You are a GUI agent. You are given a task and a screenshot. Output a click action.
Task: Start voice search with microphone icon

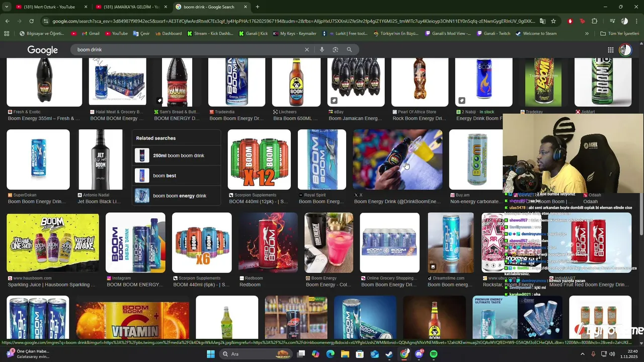(x=321, y=50)
